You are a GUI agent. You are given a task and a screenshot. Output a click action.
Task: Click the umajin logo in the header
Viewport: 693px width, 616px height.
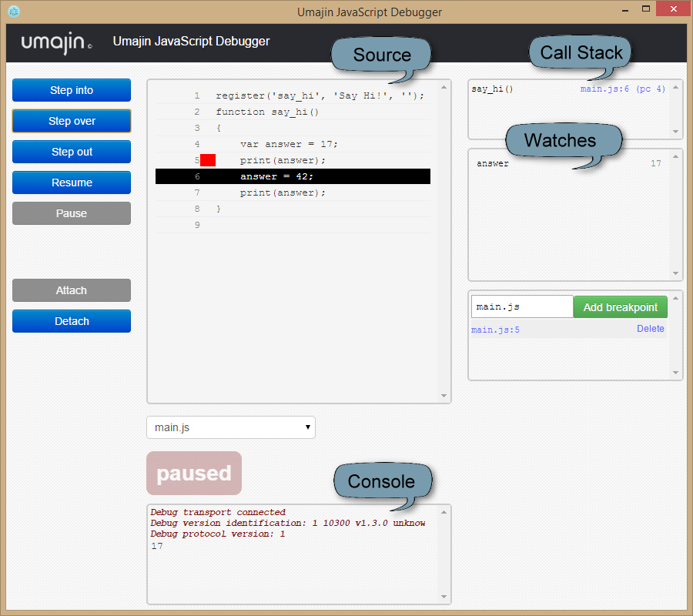pos(52,43)
